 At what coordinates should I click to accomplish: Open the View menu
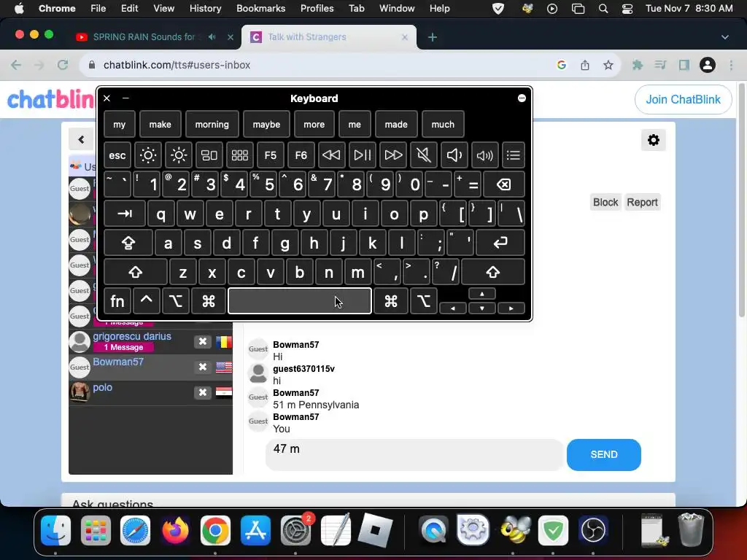pos(163,9)
